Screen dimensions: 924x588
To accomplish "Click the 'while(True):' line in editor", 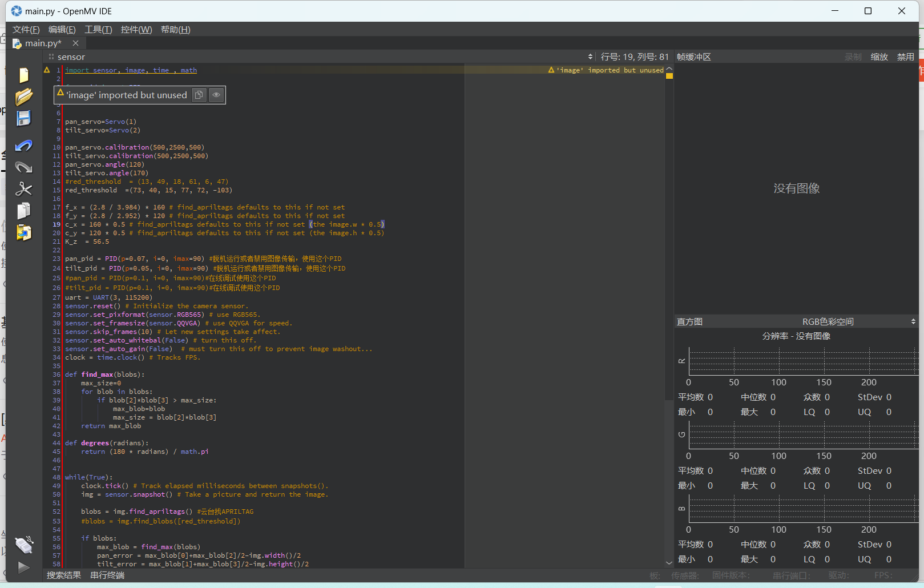I will (x=88, y=477).
